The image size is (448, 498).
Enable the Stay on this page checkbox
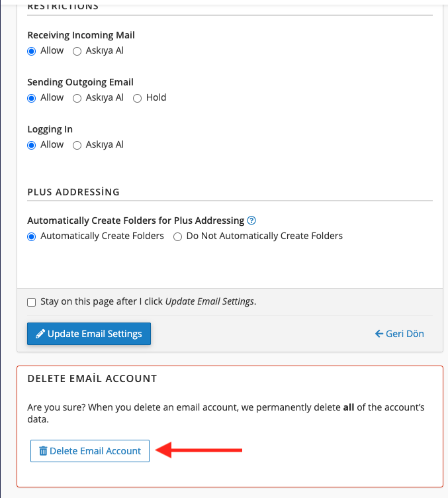pyautogui.click(x=32, y=302)
